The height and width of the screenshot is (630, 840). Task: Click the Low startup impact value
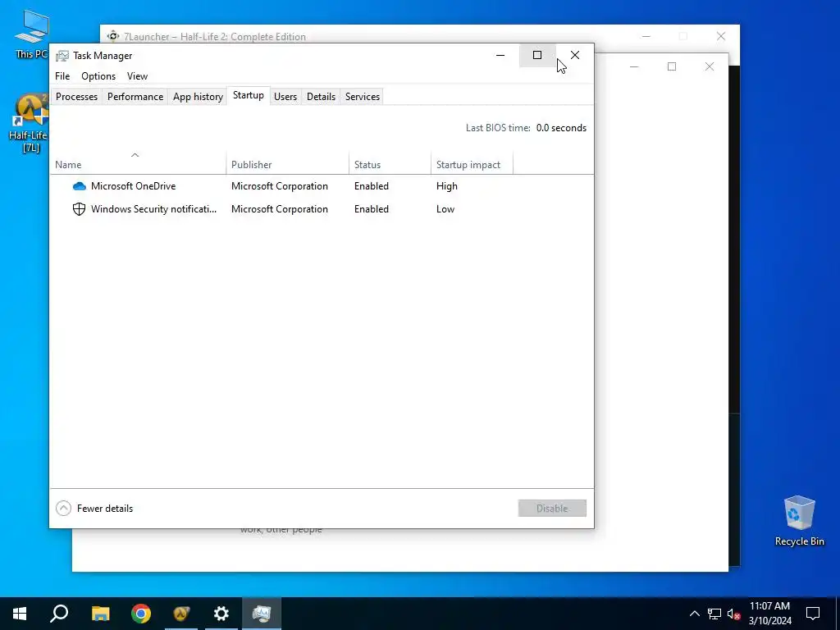pyautogui.click(x=445, y=209)
